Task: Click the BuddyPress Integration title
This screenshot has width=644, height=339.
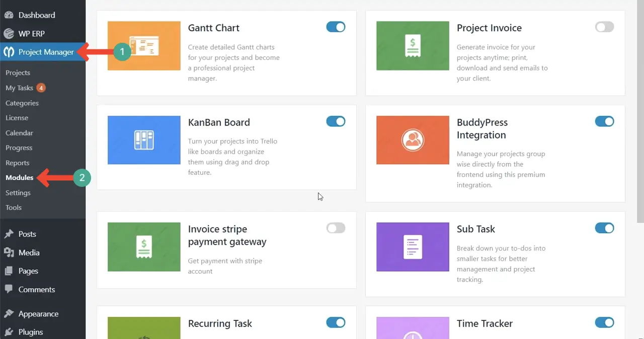Action: pos(482,128)
